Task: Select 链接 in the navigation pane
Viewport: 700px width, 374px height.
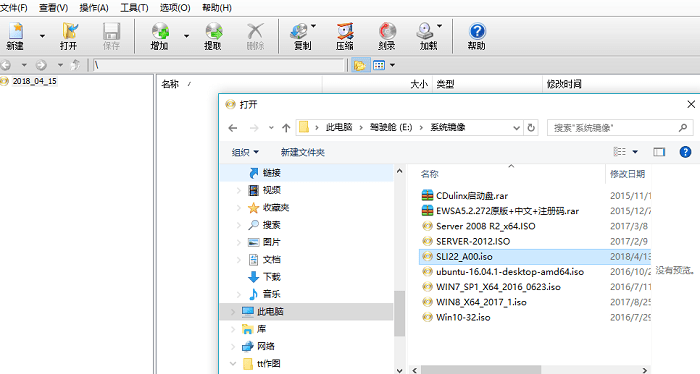Action: [x=271, y=173]
